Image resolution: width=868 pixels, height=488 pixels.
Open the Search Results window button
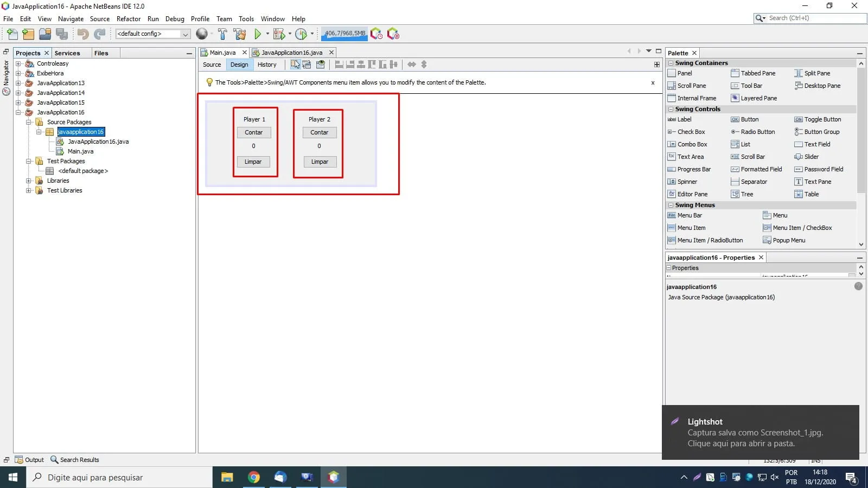75,460
